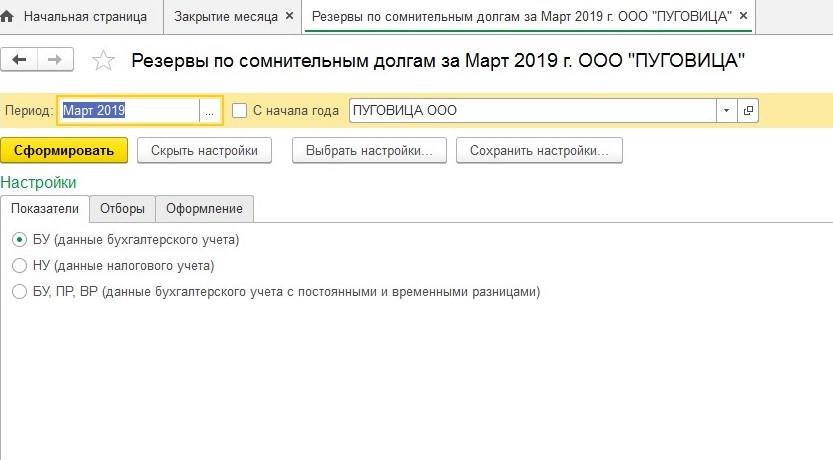
Task: Close the Закрытие месяца tab
Action: (290, 17)
